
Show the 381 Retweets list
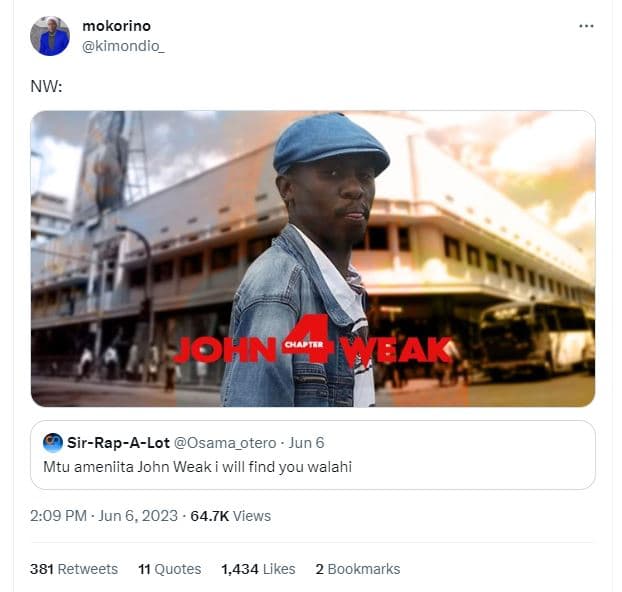pos(73,569)
